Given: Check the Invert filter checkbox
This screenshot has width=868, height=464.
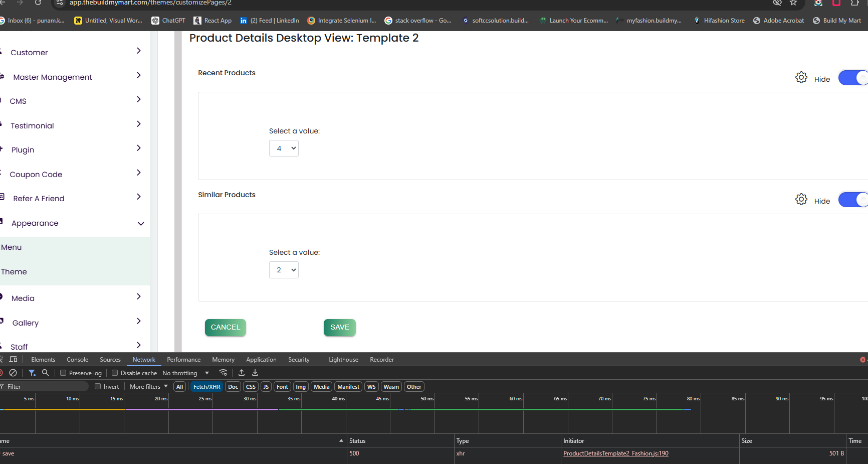Looking at the screenshot, I should (98, 386).
